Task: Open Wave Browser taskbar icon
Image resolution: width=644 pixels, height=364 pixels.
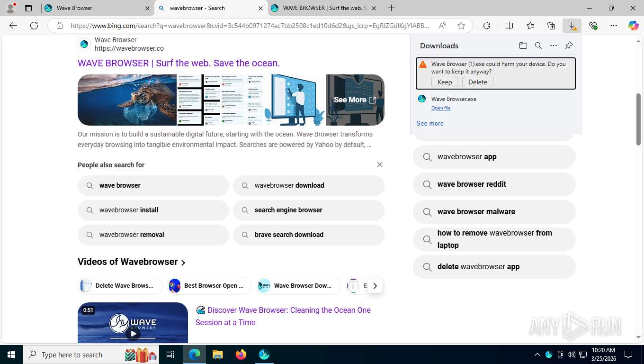Action: tap(264, 355)
